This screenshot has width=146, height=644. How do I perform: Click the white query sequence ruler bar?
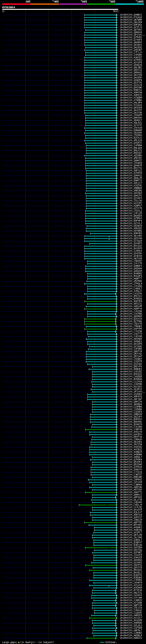[x=60, y=9]
